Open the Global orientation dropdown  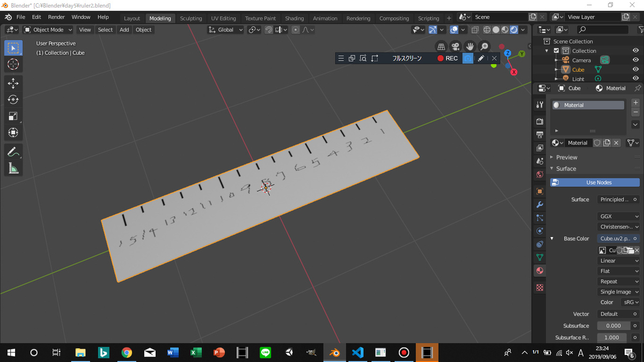[226, 30]
